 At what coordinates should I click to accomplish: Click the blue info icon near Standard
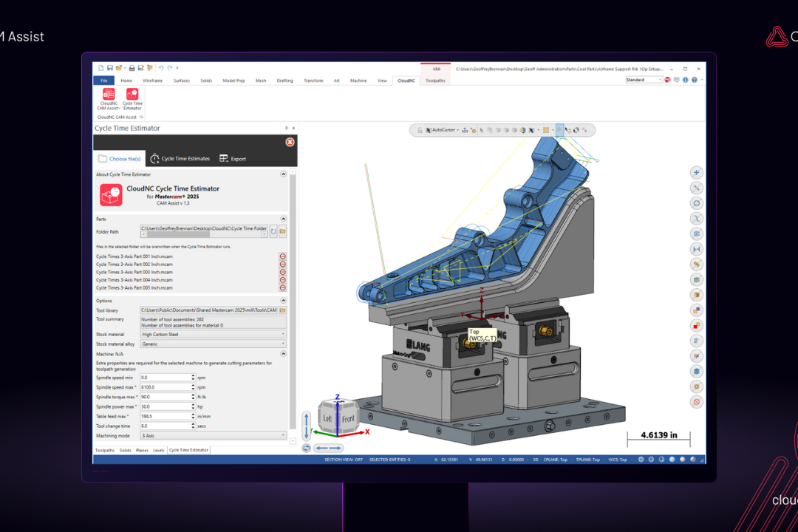pyautogui.click(x=686, y=80)
